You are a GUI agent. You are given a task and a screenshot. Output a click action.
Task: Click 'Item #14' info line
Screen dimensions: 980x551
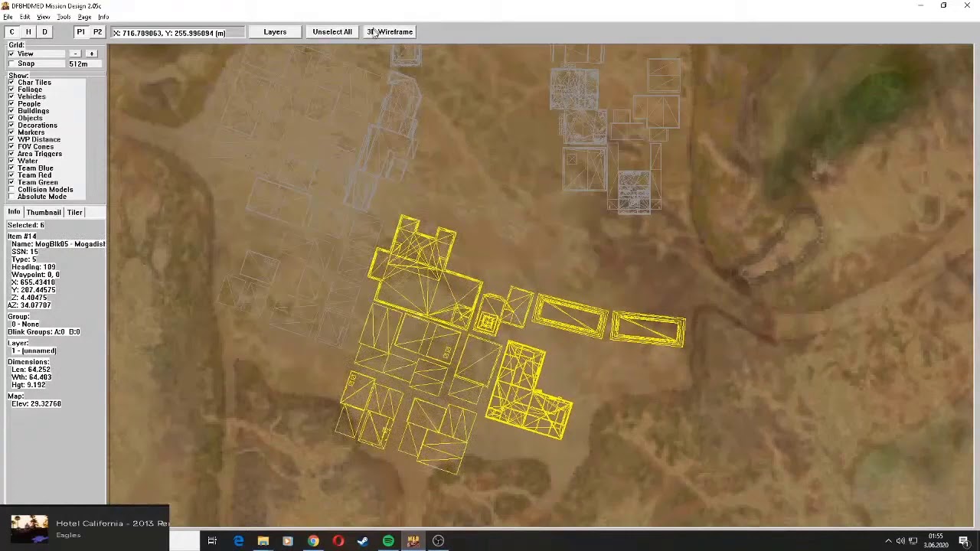22,236
